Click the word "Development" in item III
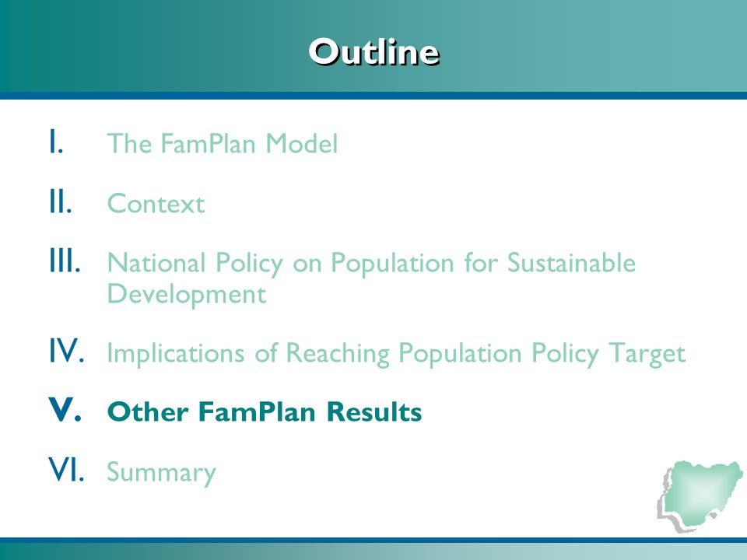Screen dimensions: 747x560 click(x=186, y=294)
